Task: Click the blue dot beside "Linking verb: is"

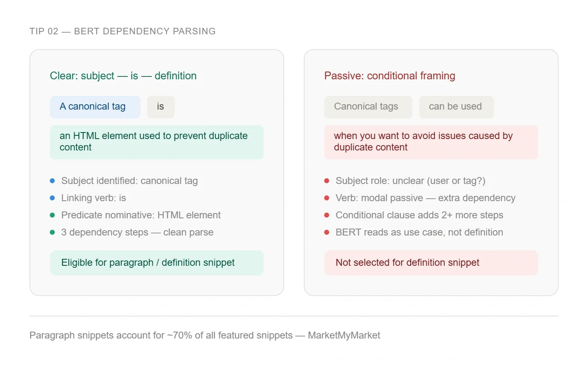Action: tap(52, 198)
